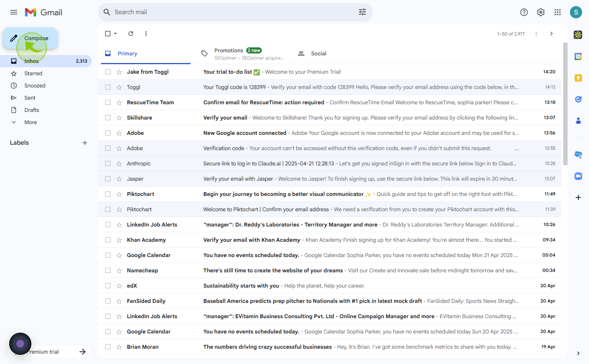Check the Jasper email checkbox

tap(108, 179)
